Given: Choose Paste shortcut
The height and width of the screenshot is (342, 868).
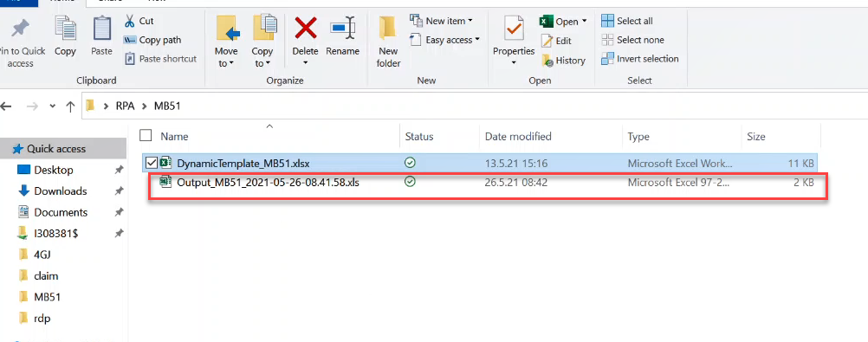Looking at the screenshot, I should 160,59.
